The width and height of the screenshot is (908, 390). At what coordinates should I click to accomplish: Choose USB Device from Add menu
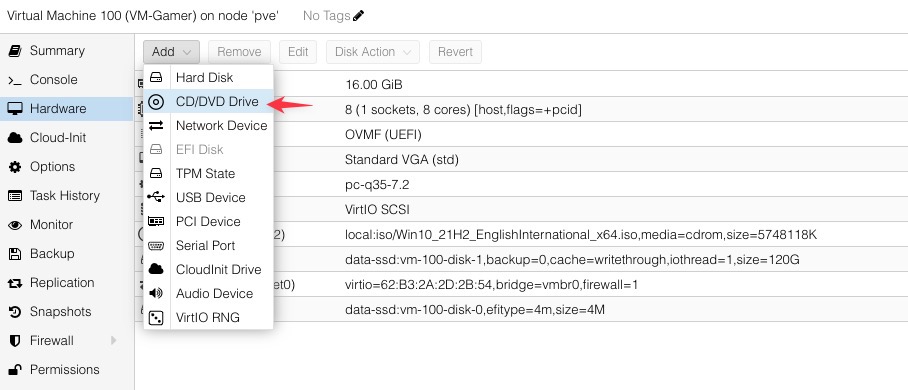tap(208, 198)
